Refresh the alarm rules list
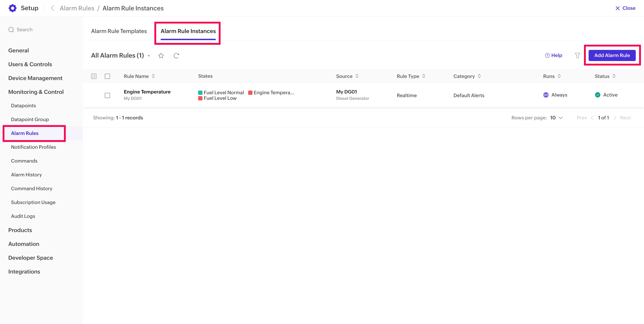The height and width of the screenshot is (324, 644). click(x=176, y=56)
